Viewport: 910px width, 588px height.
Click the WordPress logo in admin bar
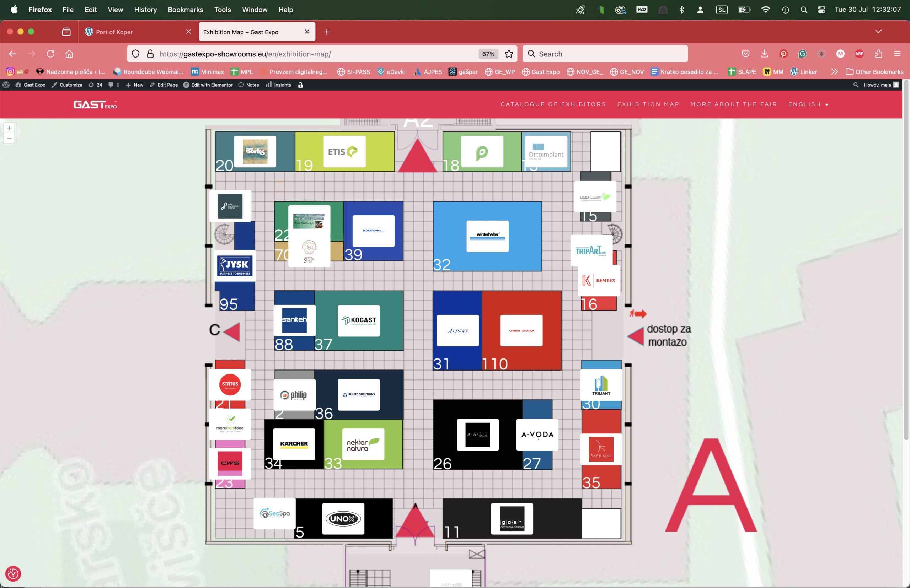[x=6, y=85]
